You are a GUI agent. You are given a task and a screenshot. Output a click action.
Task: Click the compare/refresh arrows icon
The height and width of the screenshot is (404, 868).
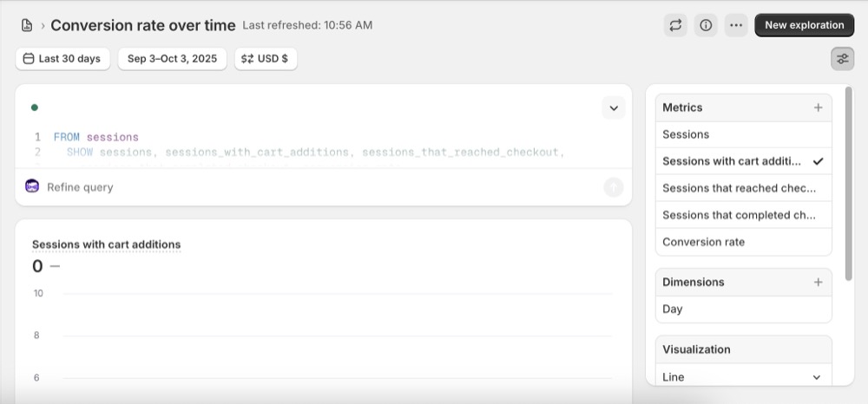tap(675, 25)
